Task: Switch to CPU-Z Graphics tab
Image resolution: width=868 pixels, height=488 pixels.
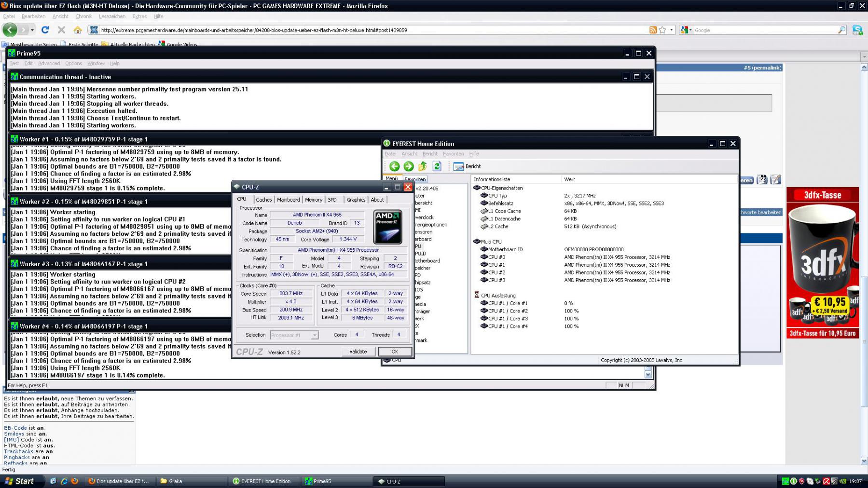Action: pyautogui.click(x=356, y=200)
